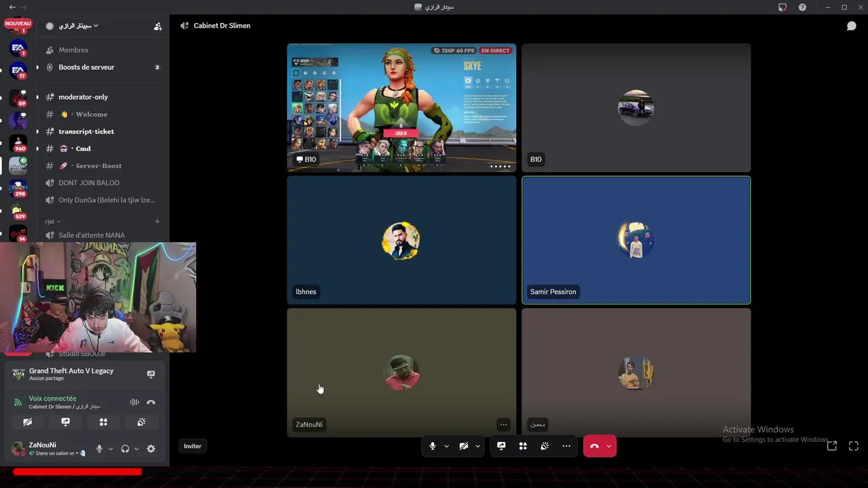Click the Inviter button

(193, 446)
